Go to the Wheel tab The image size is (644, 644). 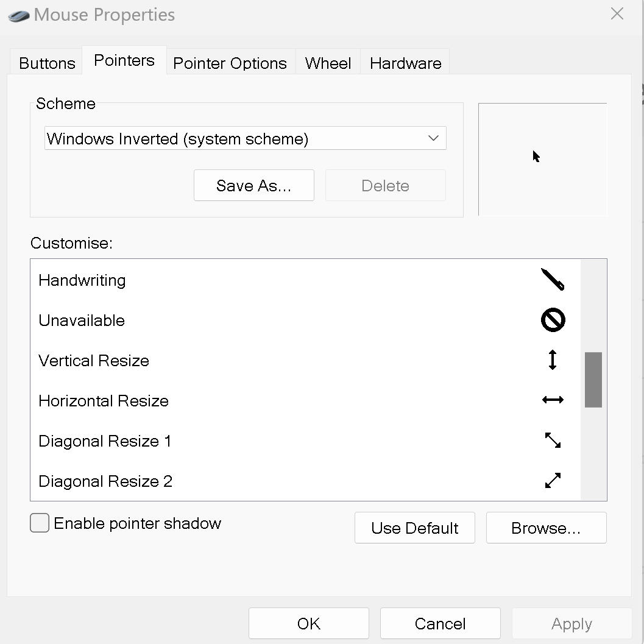pyautogui.click(x=328, y=63)
